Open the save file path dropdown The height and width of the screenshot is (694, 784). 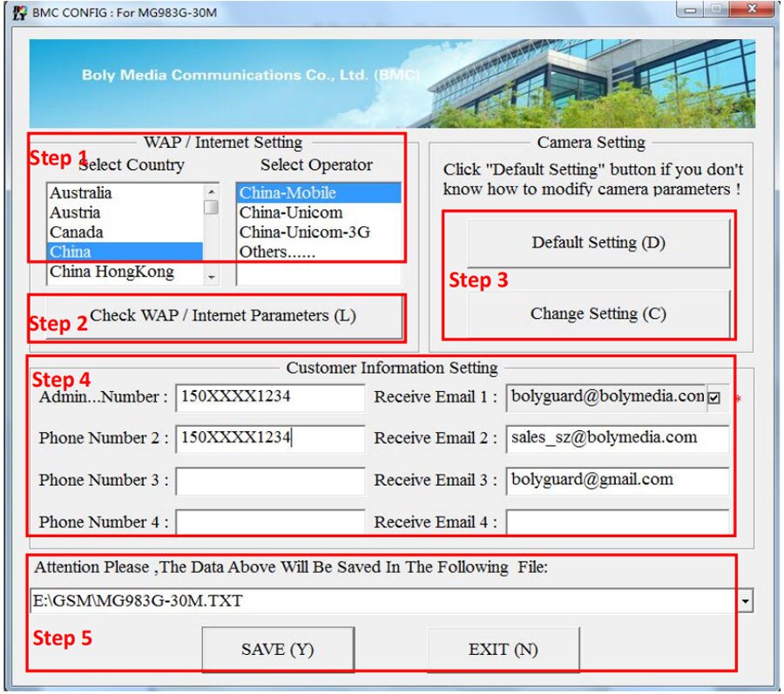pos(746,601)
